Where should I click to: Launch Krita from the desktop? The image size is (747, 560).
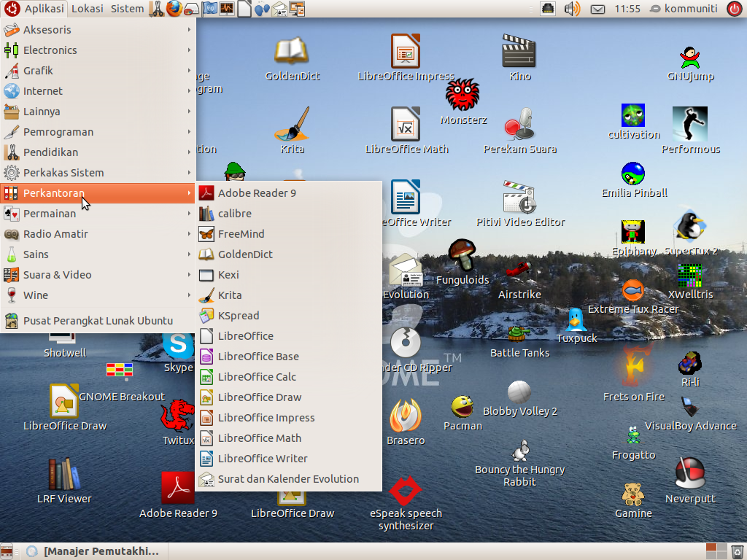(x=292, y=128)
